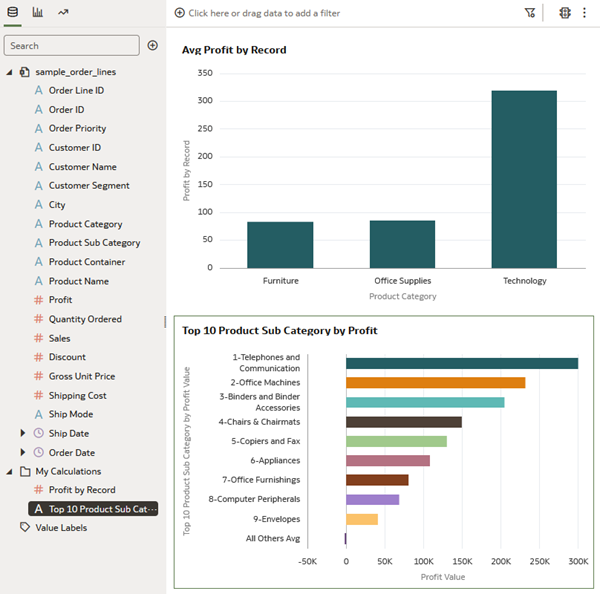Click the Profit Value axis label
This screenshot has height=594, width=600.
click(x=443, y=577)
